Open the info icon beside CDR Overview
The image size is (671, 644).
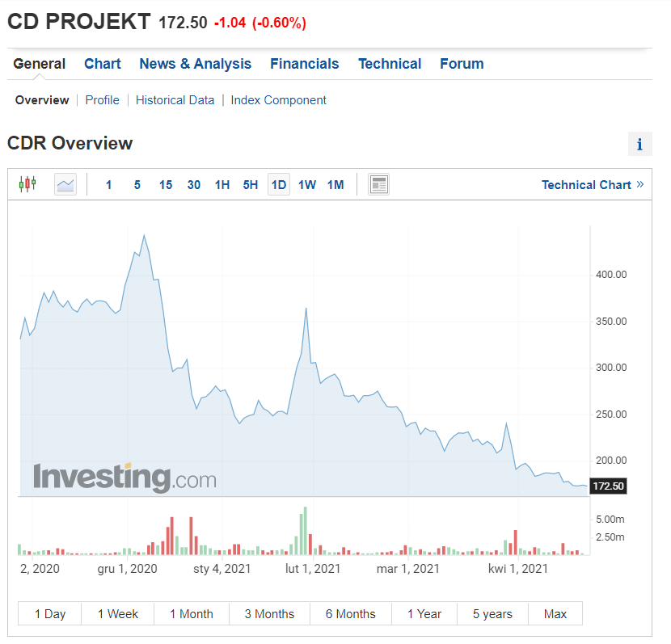639,144
